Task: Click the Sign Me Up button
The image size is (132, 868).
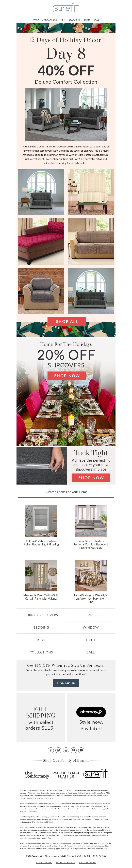Action: 66,683
